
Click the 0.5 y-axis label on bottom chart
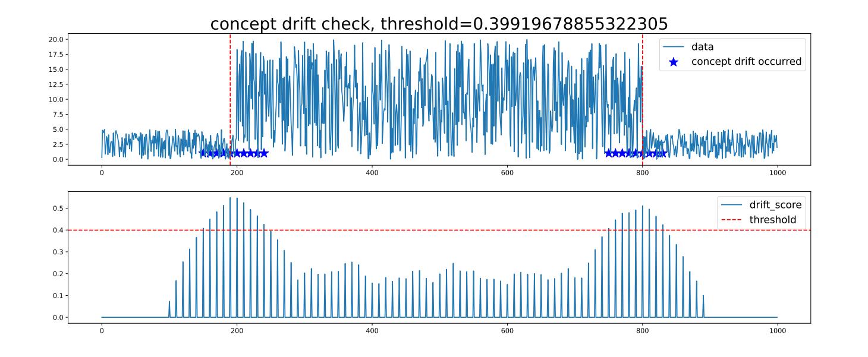click(x=58, y=208)
